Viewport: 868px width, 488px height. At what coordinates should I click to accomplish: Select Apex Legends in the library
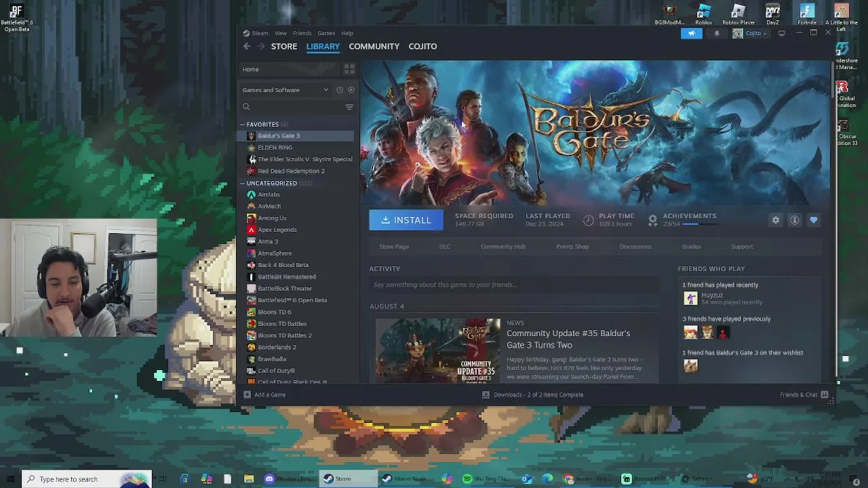pos(295,230)
